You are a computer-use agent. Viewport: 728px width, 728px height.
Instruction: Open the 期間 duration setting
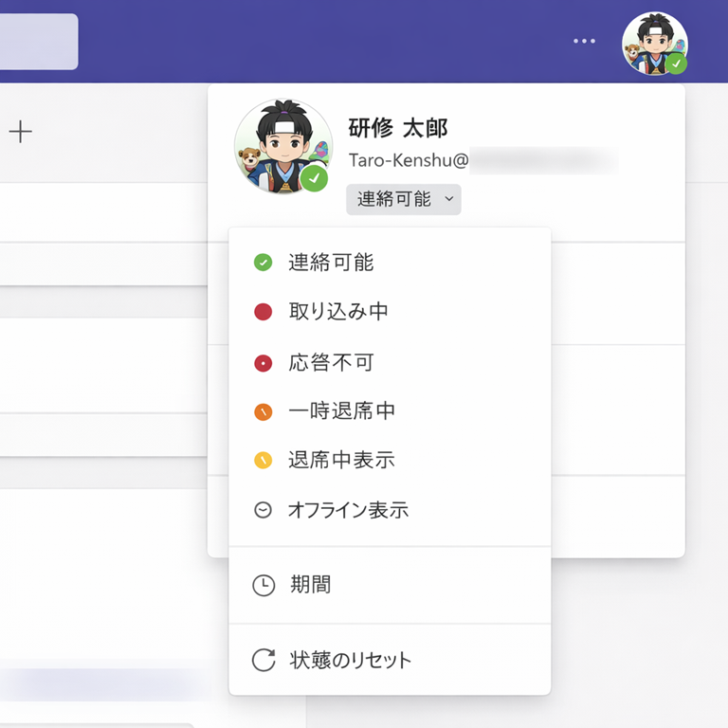310,585
